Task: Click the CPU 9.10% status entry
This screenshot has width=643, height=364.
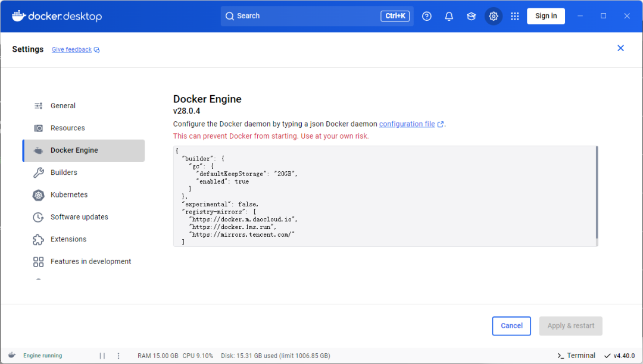Action: (198, 356)
